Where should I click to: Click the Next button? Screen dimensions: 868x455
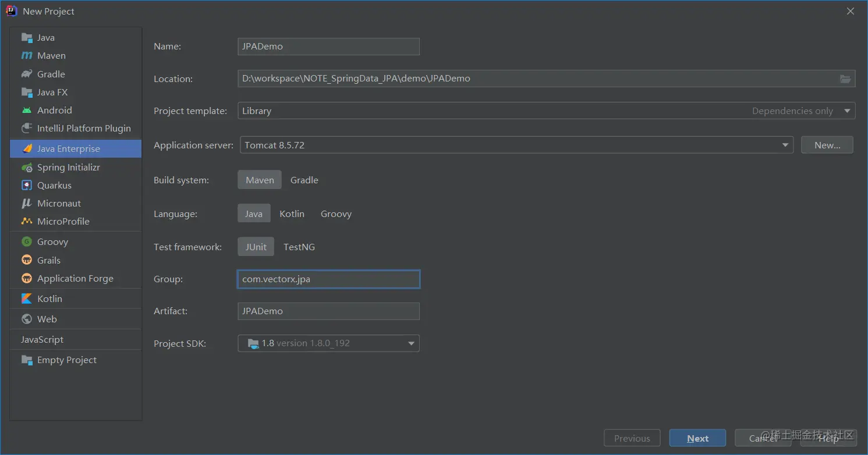coord(697,438)
